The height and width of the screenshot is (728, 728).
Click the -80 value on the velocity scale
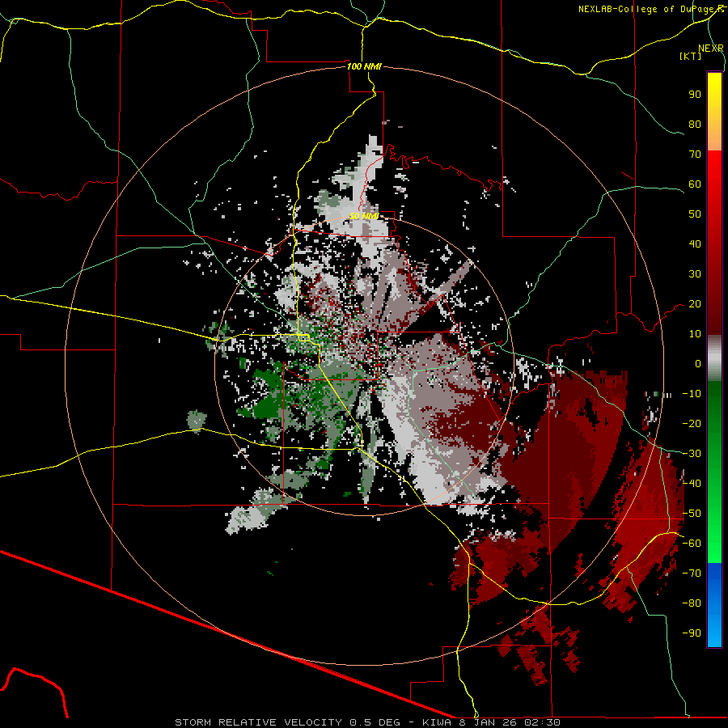692,603
